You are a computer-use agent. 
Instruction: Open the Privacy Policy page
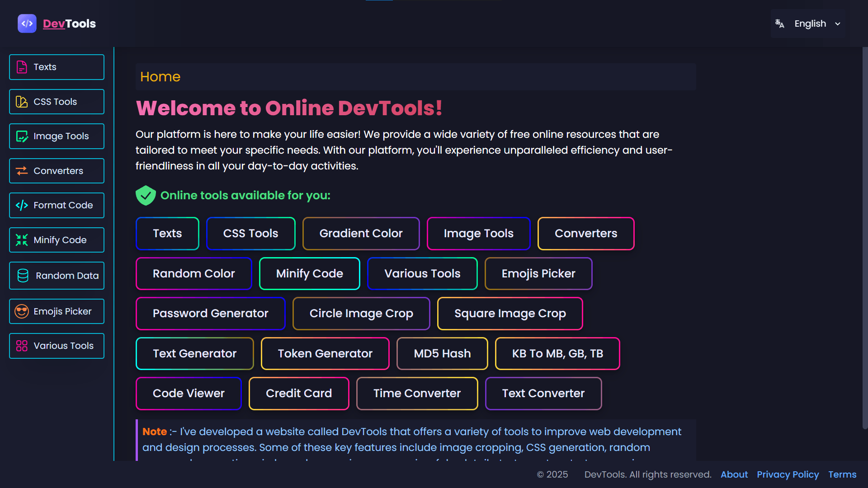tap(788, 474)
